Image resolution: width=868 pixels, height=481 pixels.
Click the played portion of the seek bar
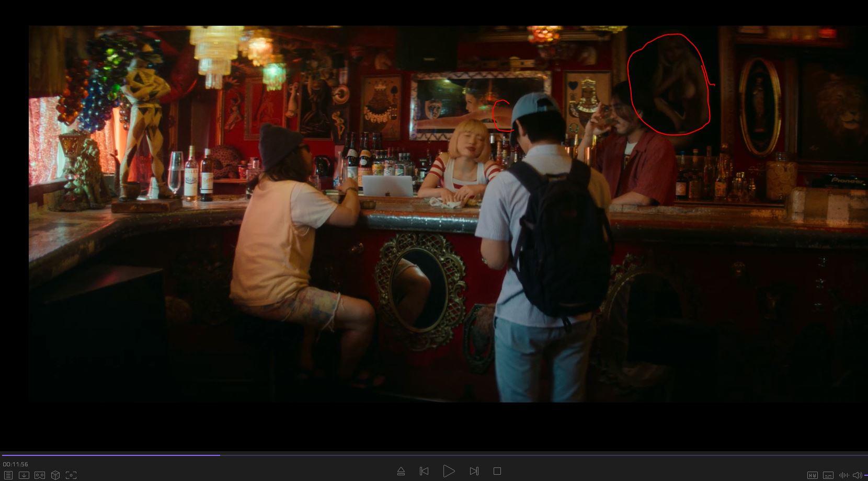110,455
